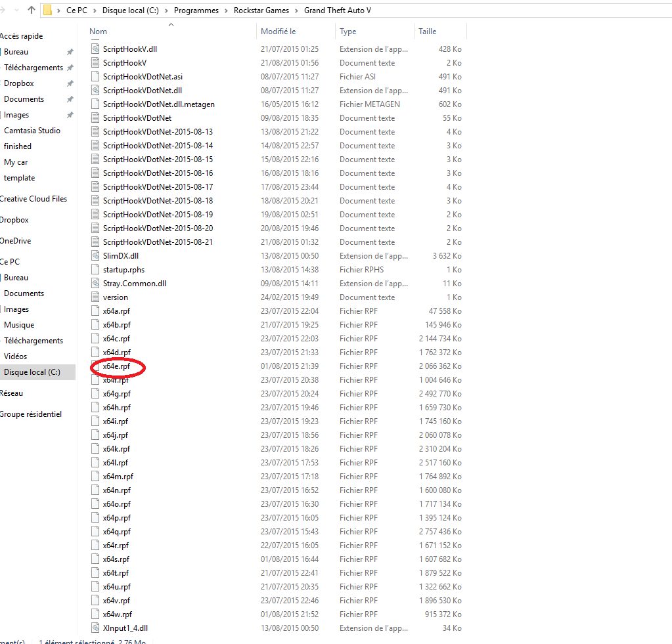Viewport: 672px width, 644px height.
Task: Click date 24/02/2015 19:49 cell
Action: [290, 297]
